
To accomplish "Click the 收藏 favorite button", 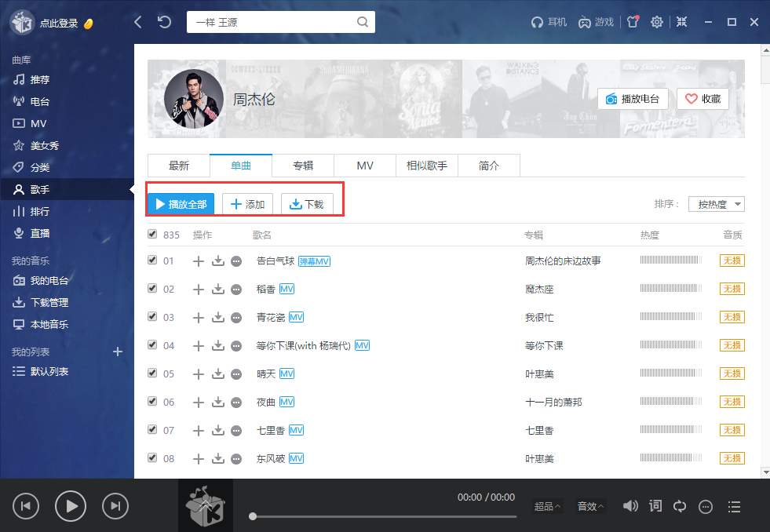I will point(702,99).
